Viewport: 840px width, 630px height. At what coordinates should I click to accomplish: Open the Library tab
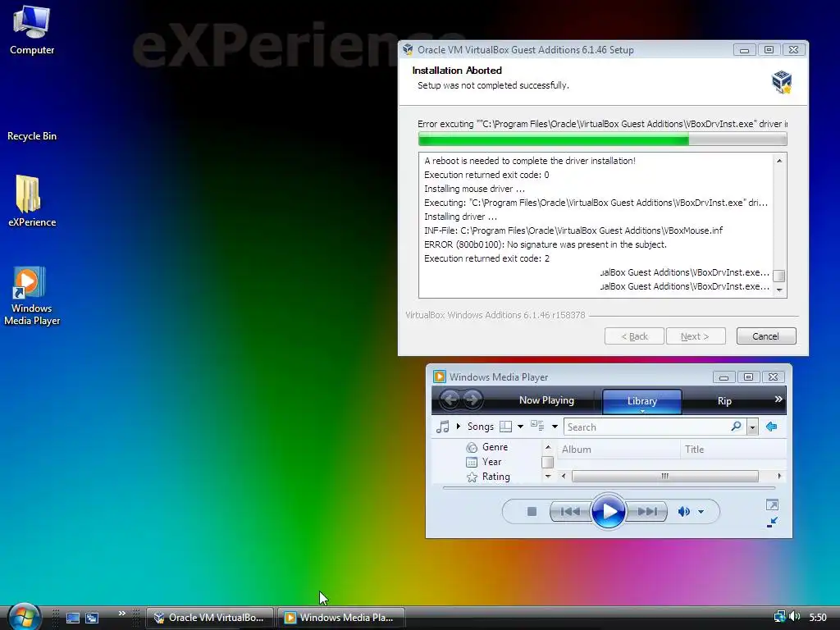coord(641,401)
